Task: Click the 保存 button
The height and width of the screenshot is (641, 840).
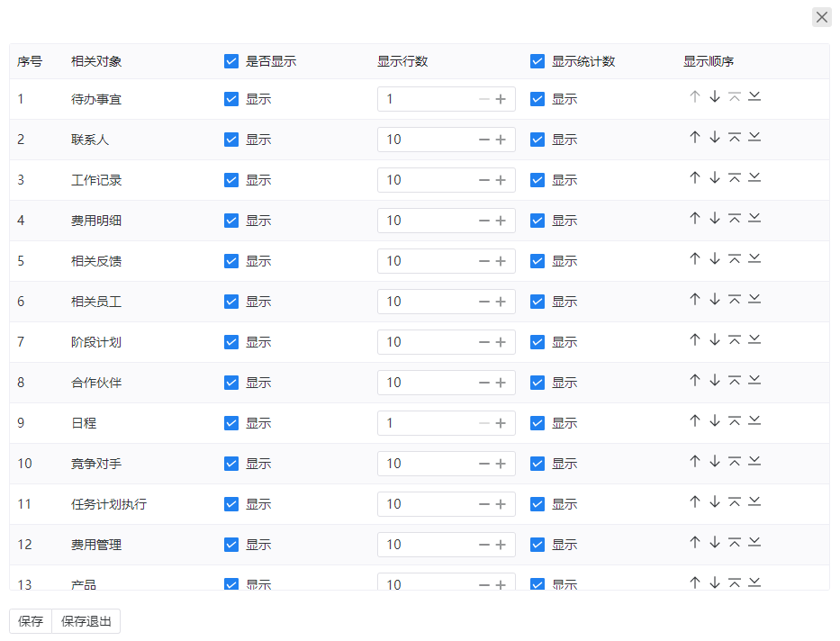Action: pyautogui.click(x=31, y=621)
